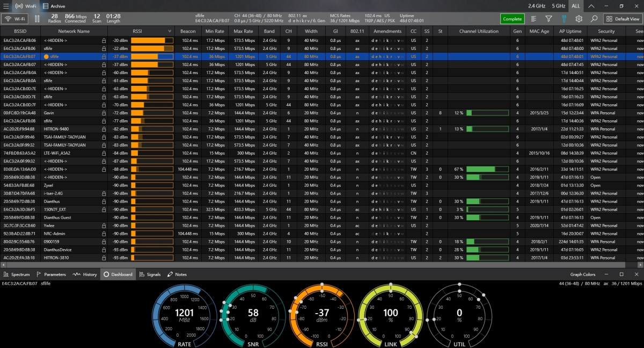Open the hamburger menu
Image resolution: width=644 pixels, height=348 pixels.
point(6,6)
